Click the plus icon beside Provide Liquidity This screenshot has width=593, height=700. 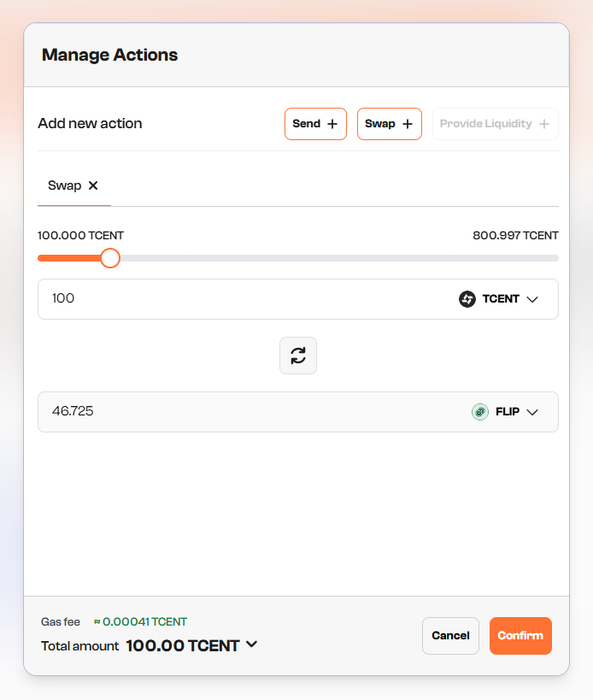pyautogui.click(x=544, y=124)
